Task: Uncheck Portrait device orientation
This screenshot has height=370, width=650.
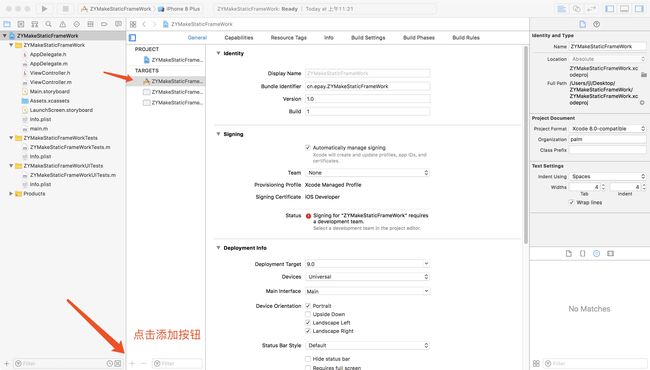Action: click(x=308, y=306)
